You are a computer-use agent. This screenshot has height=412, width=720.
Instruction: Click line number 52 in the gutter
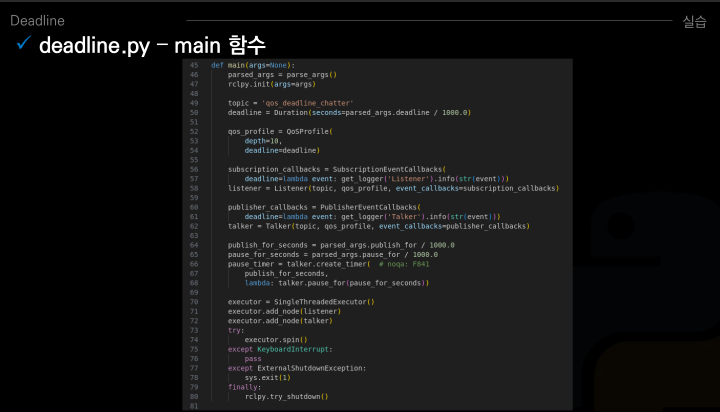(x=194, y=132)
